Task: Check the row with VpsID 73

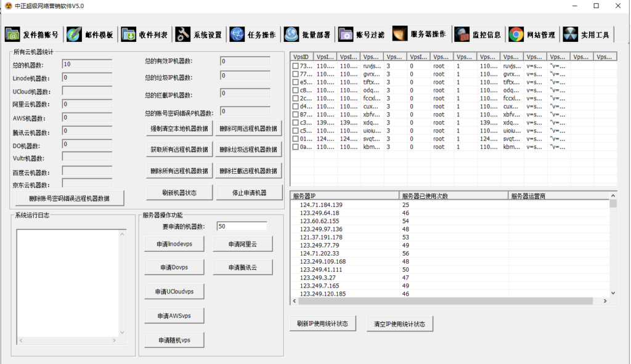Action: pyautogui.click(x=295, y=66)
